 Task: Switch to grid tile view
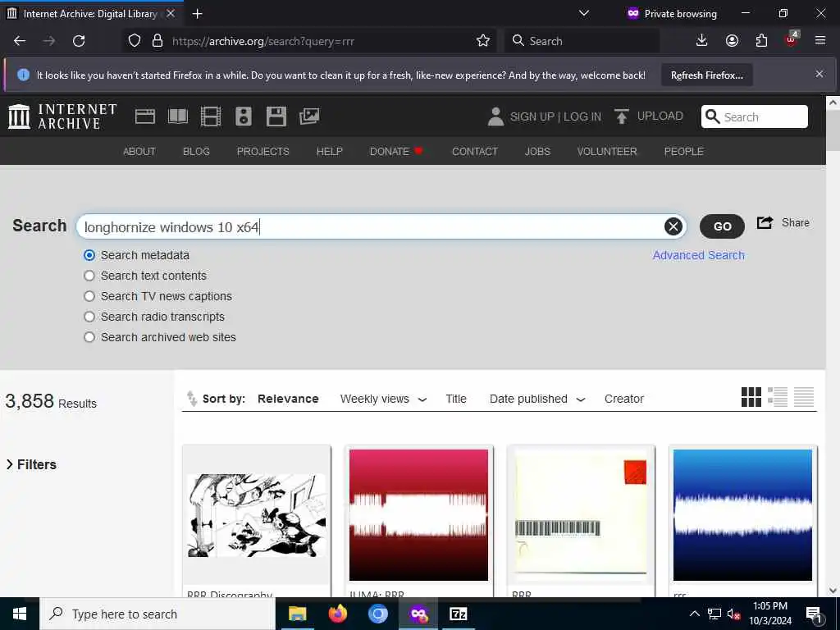coord(751,397)
